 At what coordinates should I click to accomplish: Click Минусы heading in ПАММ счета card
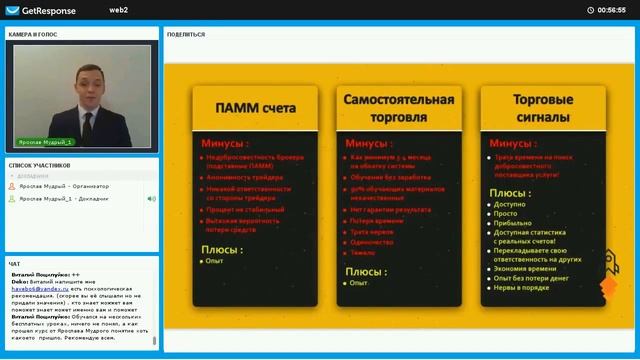click(225, 143)
